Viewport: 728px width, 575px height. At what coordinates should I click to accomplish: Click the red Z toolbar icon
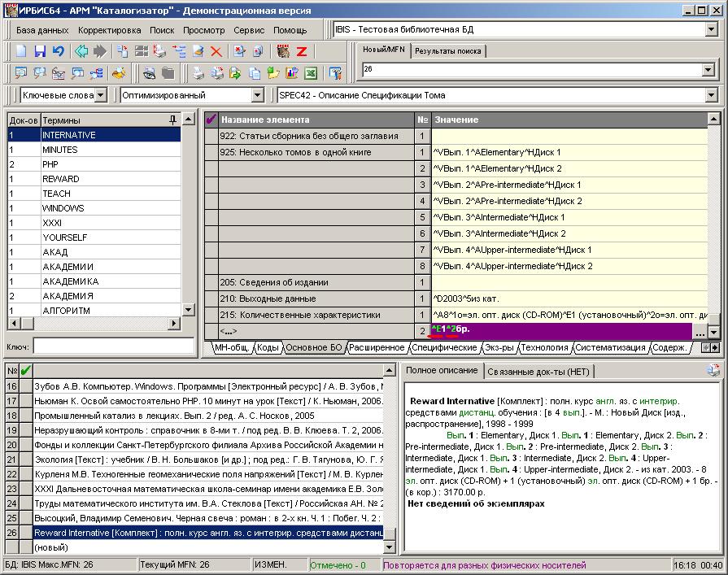point(302,51)
